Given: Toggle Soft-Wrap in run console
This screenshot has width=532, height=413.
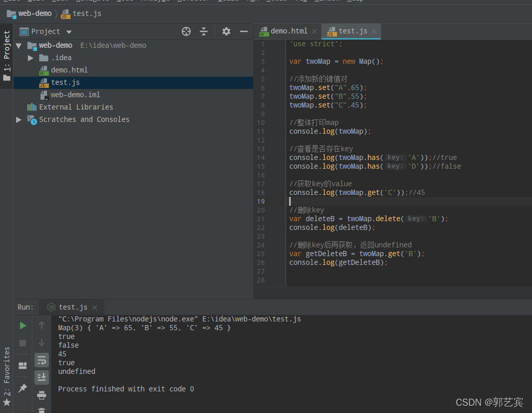Looking at the screenshot, I should 41,361.
